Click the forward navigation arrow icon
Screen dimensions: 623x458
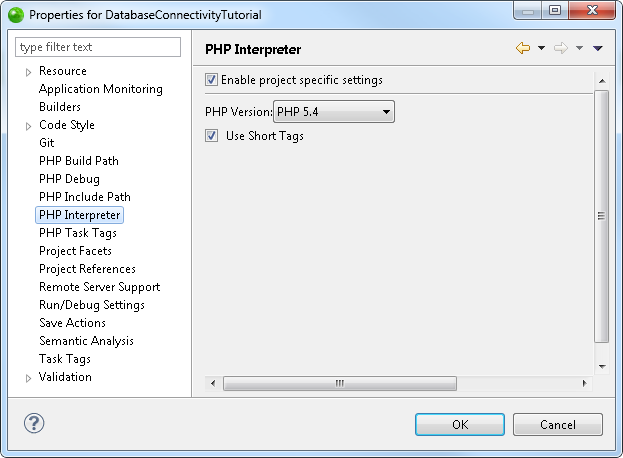[x=561, y=48]
